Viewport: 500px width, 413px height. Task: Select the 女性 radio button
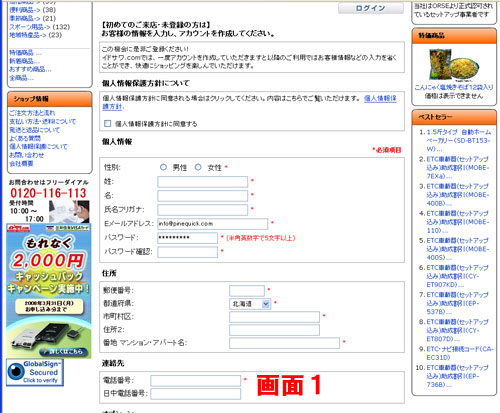coord(198,167)
